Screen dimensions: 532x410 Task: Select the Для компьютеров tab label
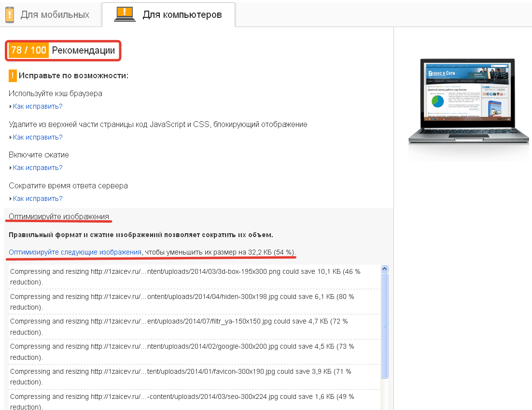(182, 14)
